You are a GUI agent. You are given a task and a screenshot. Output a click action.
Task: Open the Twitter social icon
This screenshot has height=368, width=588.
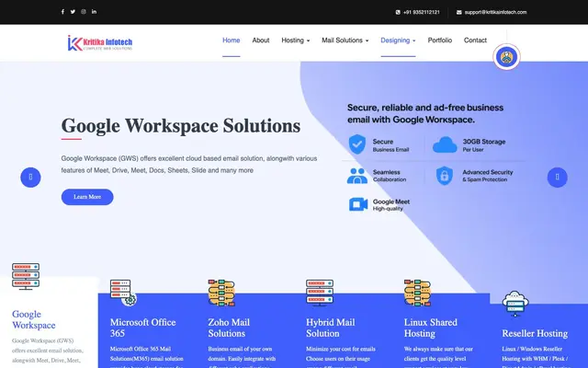73,12
